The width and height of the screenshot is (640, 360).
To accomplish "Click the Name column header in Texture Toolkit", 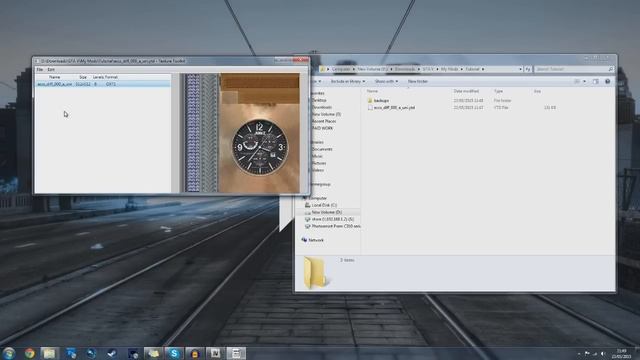I will click(55, 77).
